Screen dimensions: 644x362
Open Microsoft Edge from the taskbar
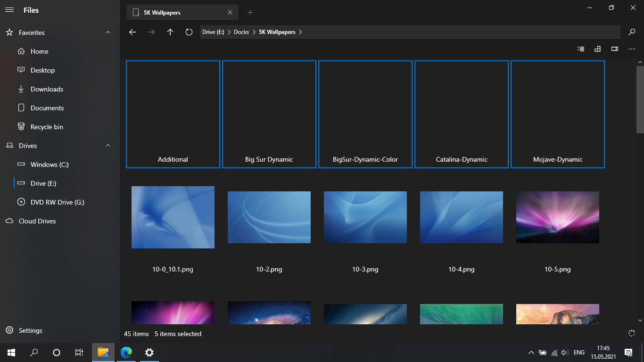point(126,353)
